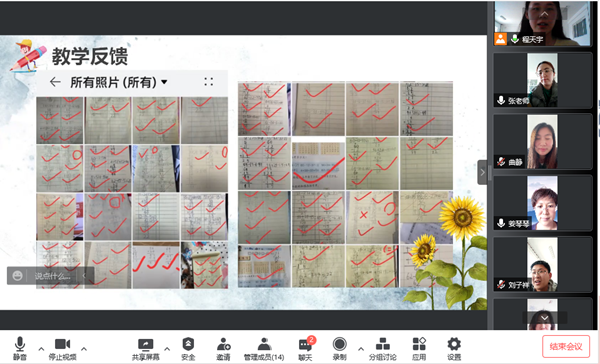Show next participants with down chevron
This screenshot has height=364, width=600.
coord(545,318)
